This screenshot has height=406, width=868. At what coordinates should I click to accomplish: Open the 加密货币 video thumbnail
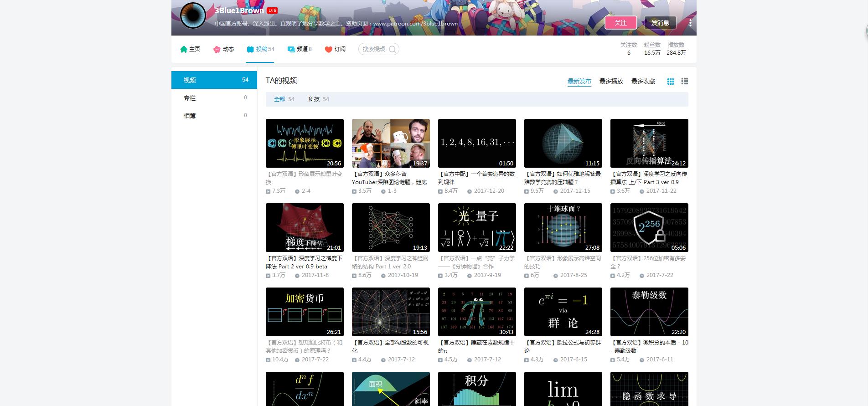[305, 312]
